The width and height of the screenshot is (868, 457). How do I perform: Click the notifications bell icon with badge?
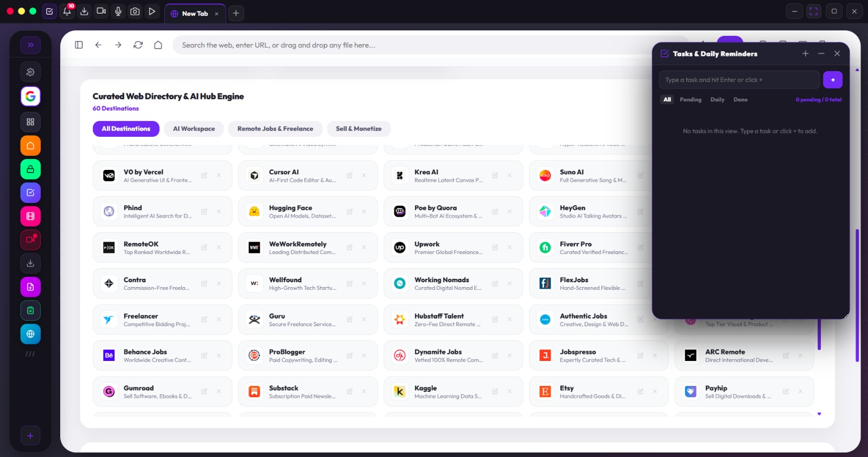tap(67, 11)
